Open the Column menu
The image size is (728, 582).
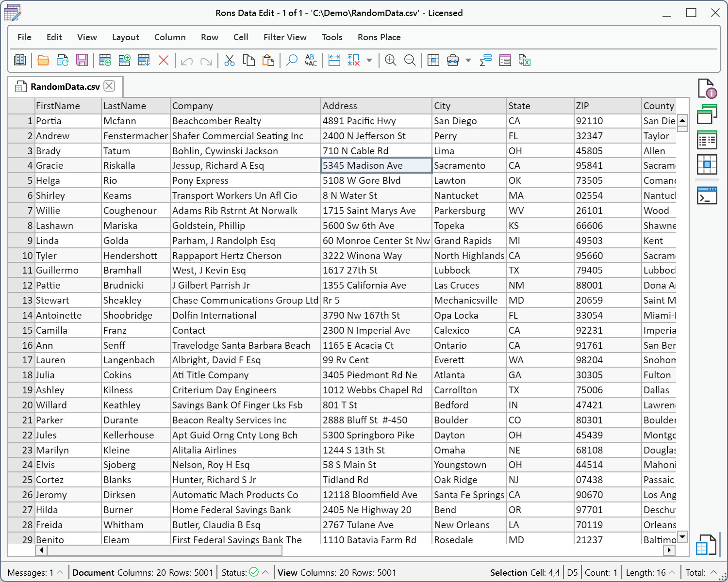point(170,37)
